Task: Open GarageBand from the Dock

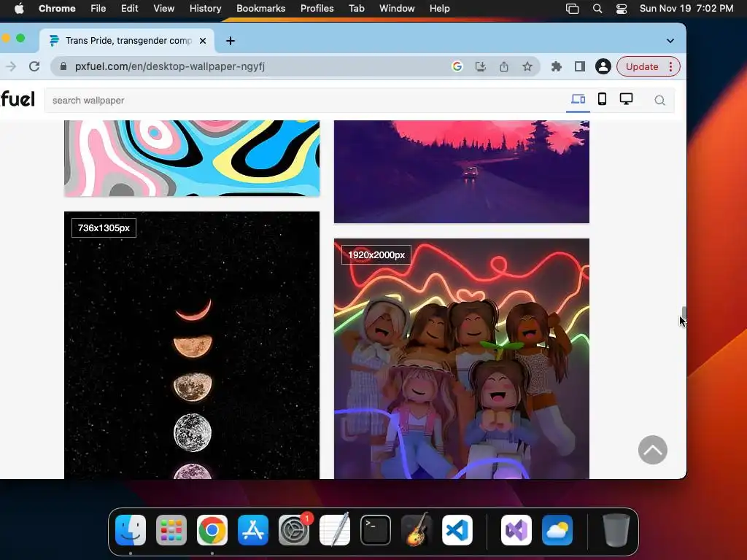Action: 417,530
